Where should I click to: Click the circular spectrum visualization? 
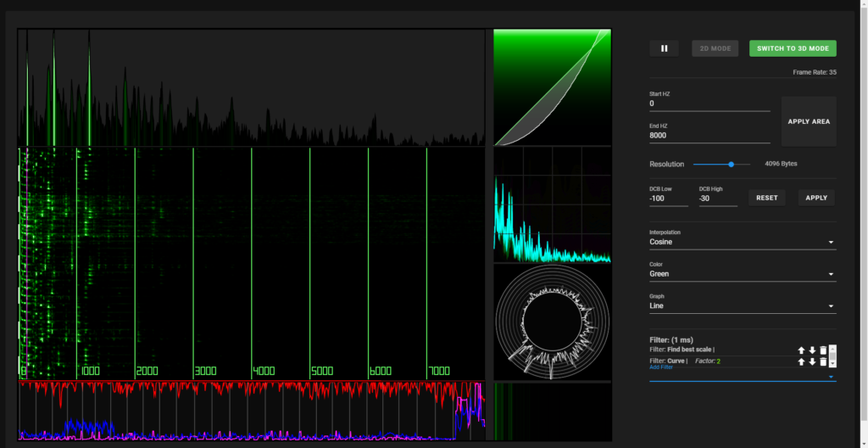552,322
